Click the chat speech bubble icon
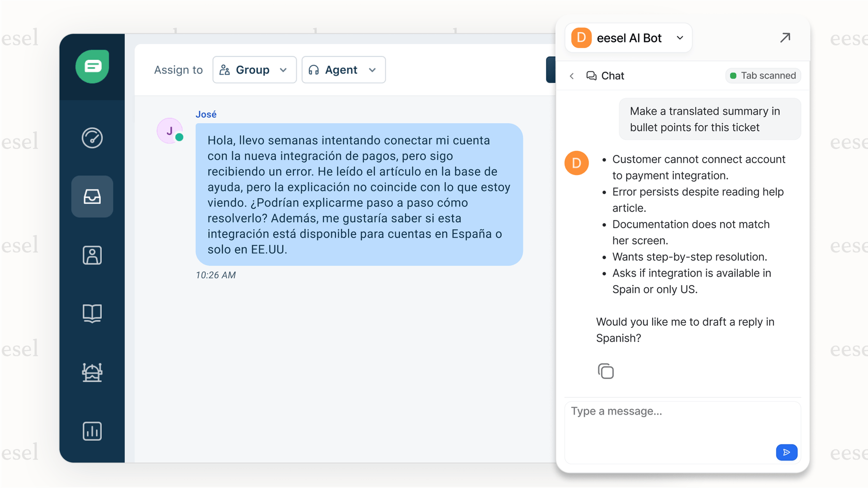Image resolution: width=868 pixels, height=488 pixels. [x=591, y=75]
